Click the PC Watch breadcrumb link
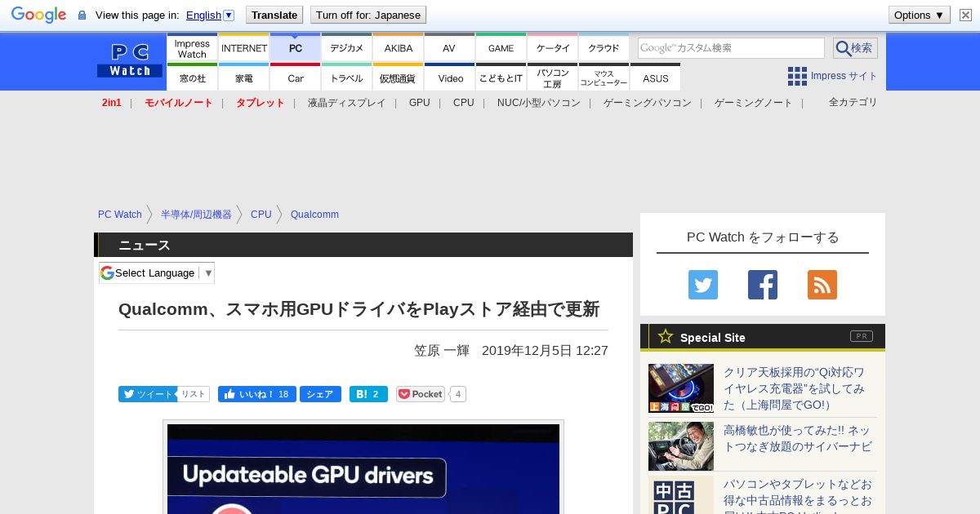Image resolution: width=980 pixels, height=514 pixels. (120, 215)
